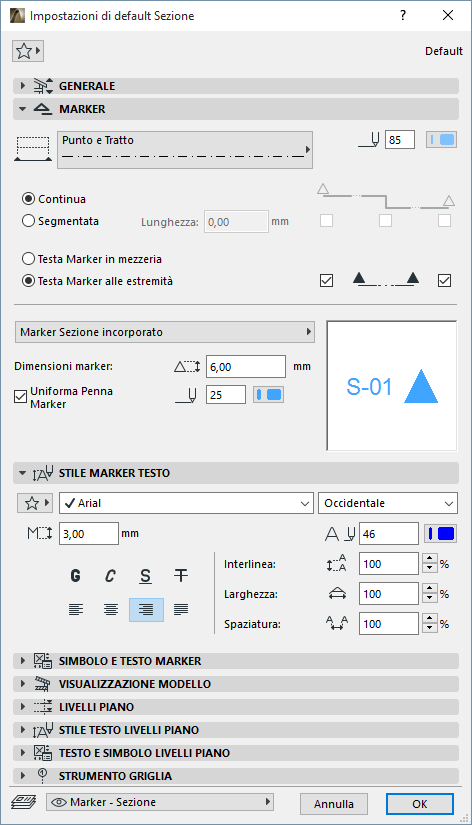
Task: Click the text pen icon beside 46
Action: pyautogui.click(x=340, y=534)
